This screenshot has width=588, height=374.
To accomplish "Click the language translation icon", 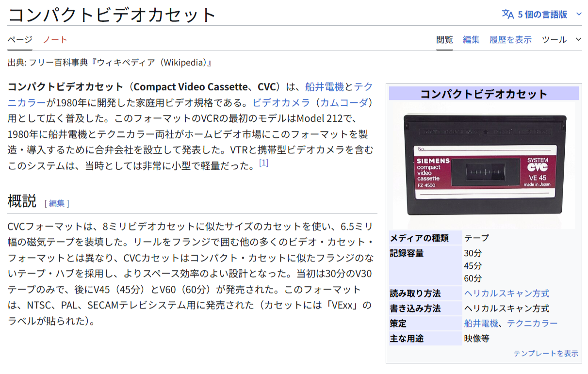I will 507,14.
